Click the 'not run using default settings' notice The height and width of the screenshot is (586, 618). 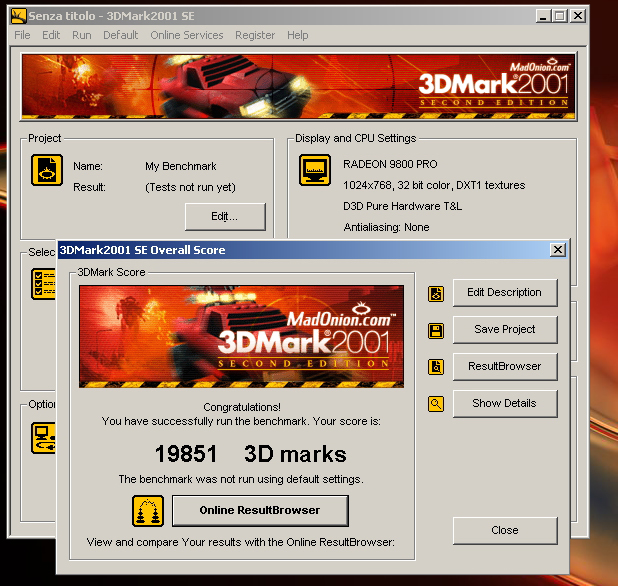coord(241,479)
